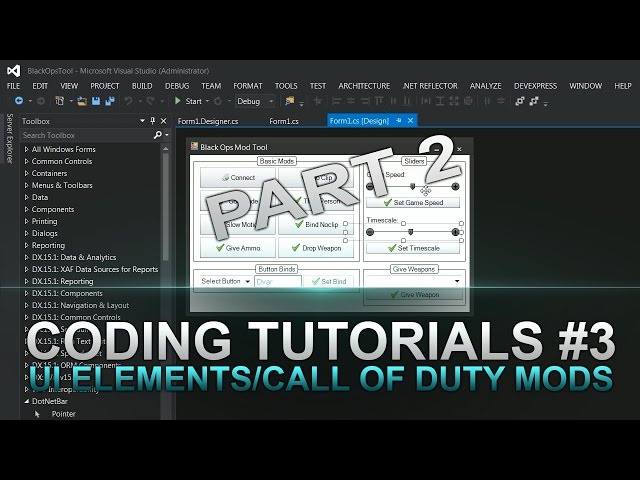Click the Search Toolbox input field
640x480 pixels.
click(87, 135)
